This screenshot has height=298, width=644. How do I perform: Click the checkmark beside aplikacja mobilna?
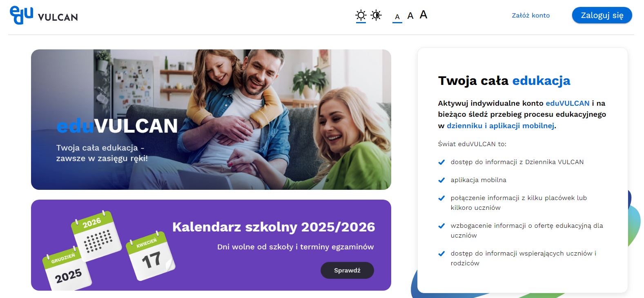(x=441, y=180)
